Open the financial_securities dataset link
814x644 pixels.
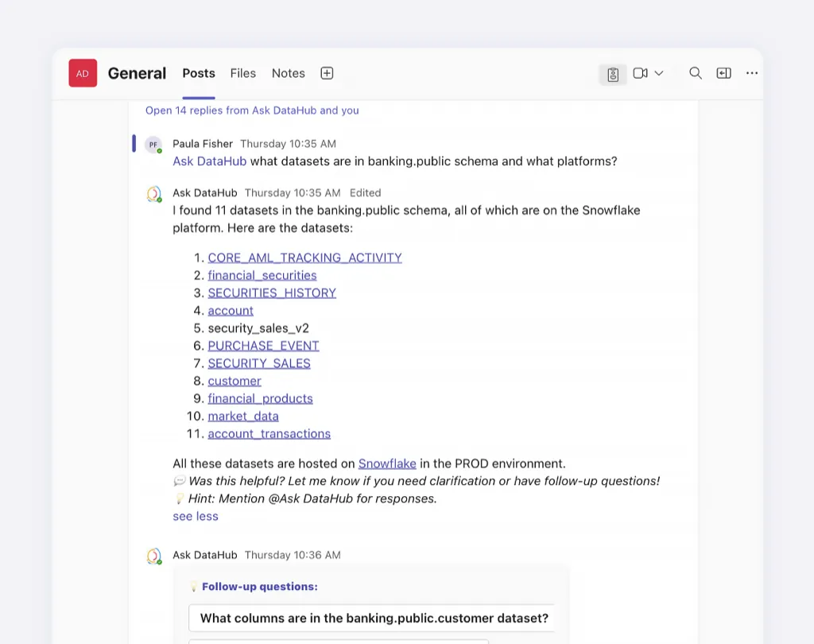(x=262, y=275)
